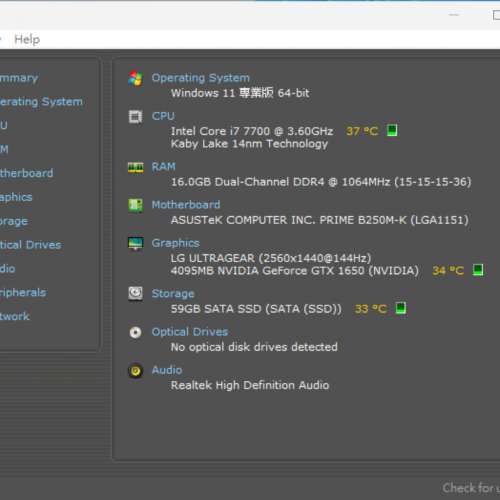Click Intel Core i7 7700 @ 3.60GHz text

[252, 131]
